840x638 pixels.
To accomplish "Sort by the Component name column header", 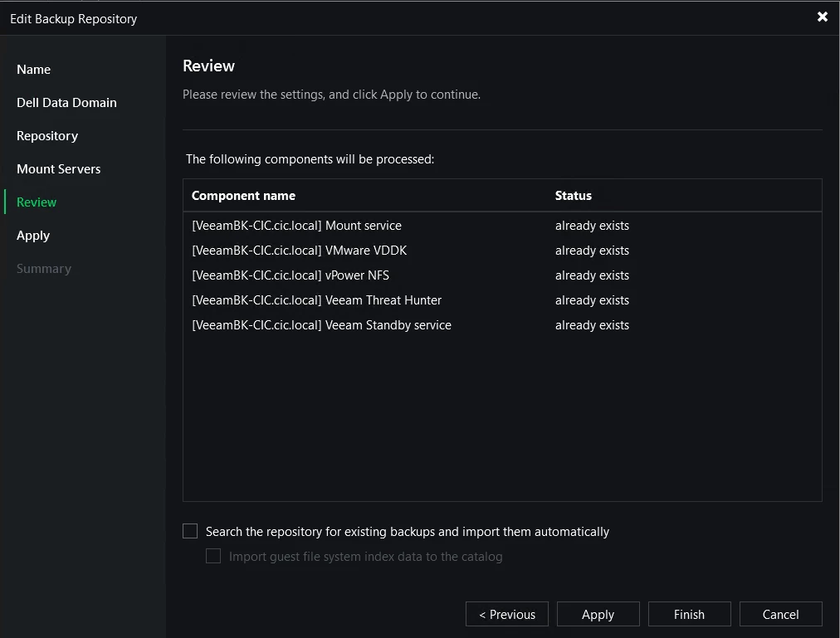I will 243,196.
